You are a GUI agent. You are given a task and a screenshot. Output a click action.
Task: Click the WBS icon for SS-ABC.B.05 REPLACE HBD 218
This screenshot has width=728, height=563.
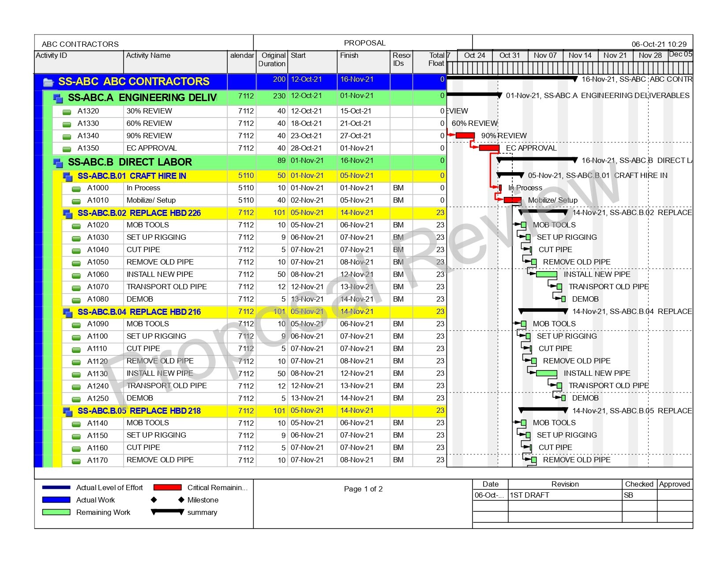point(68,412)
